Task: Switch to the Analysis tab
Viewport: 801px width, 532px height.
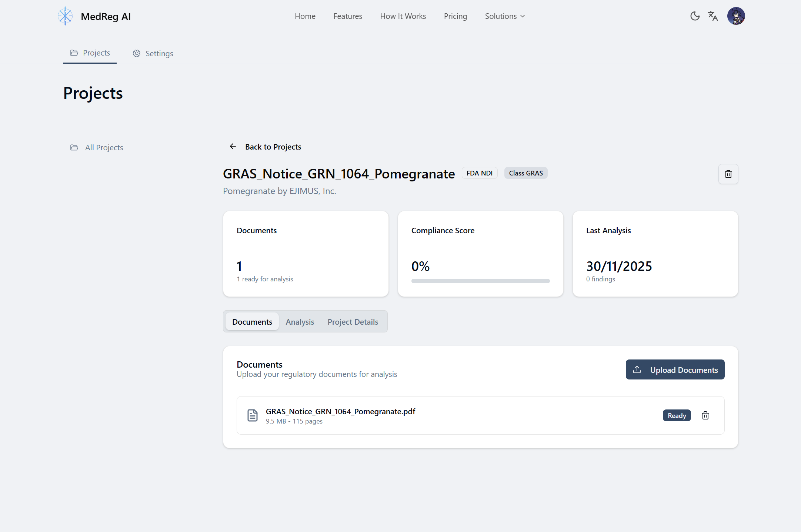Action: (x=300, y=322)
